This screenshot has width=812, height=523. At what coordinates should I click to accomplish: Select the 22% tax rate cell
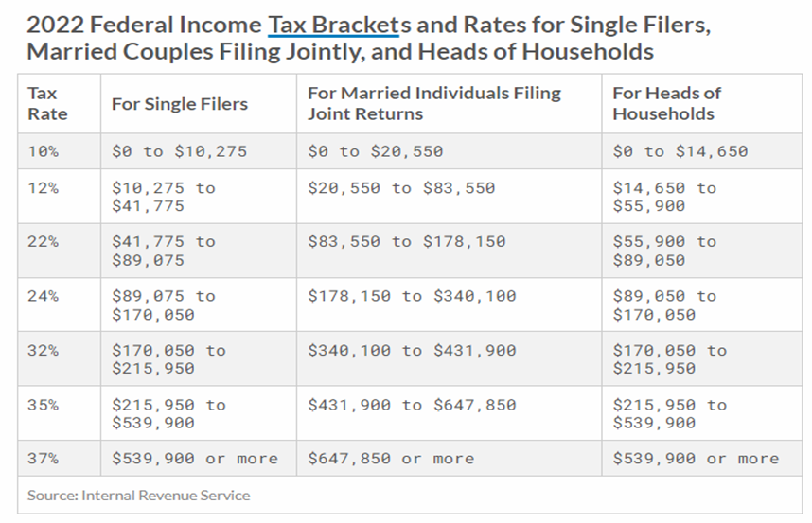[x=43, y=241]
